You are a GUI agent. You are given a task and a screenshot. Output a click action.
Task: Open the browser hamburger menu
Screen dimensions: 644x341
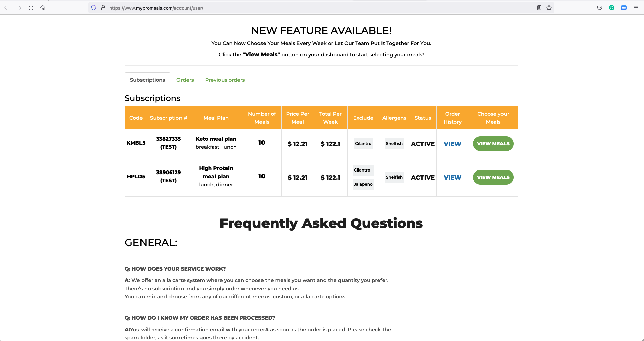[x=636, y=8]
